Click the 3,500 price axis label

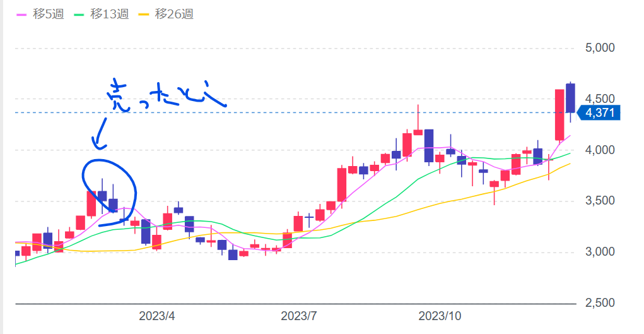point(600,201)
